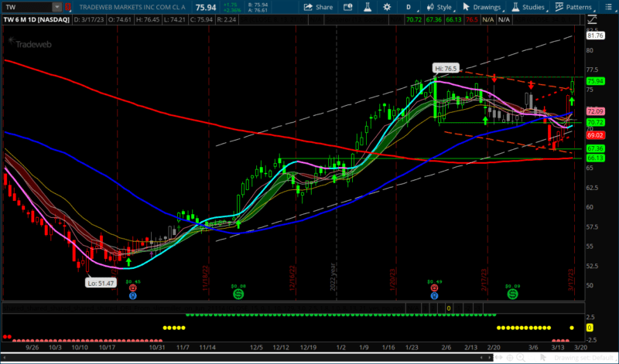Click the 11/18/22 expiration date marker
Viewport: 619px width, 364px height.
click(x=205, y=278)
